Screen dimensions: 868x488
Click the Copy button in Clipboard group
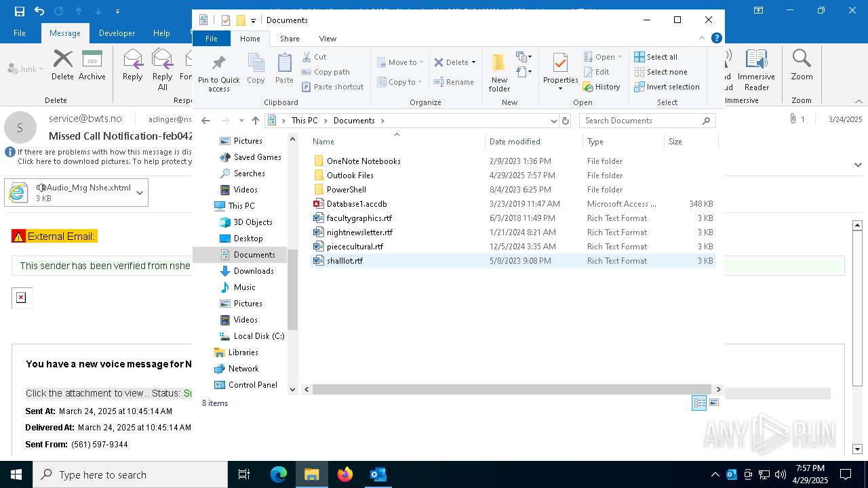point(256,68)
